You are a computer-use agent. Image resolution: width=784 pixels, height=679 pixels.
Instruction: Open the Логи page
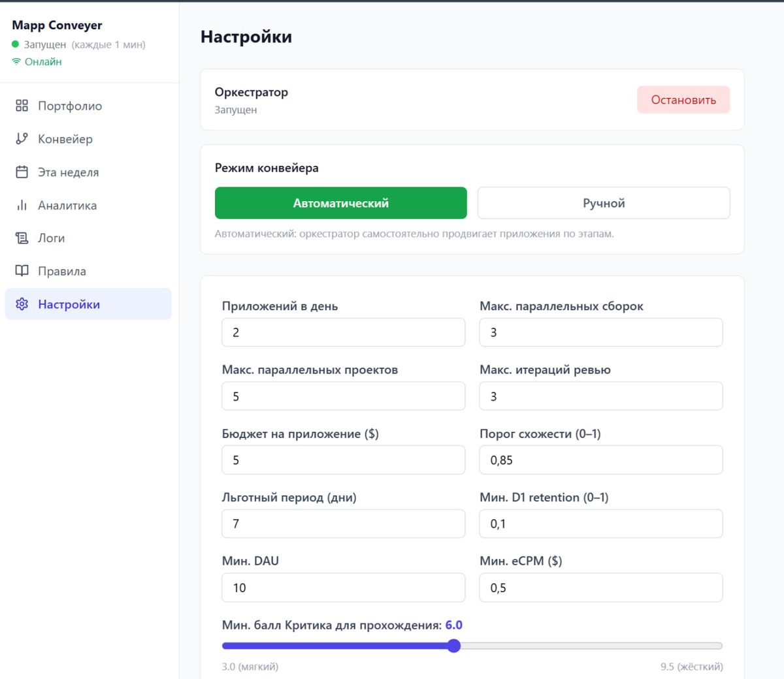88,238
